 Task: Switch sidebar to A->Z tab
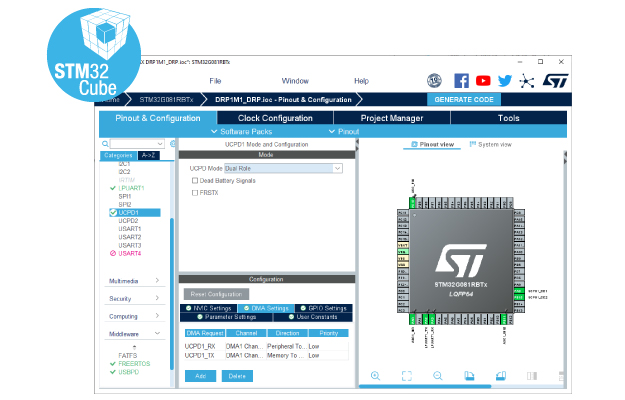coord(149,155)
